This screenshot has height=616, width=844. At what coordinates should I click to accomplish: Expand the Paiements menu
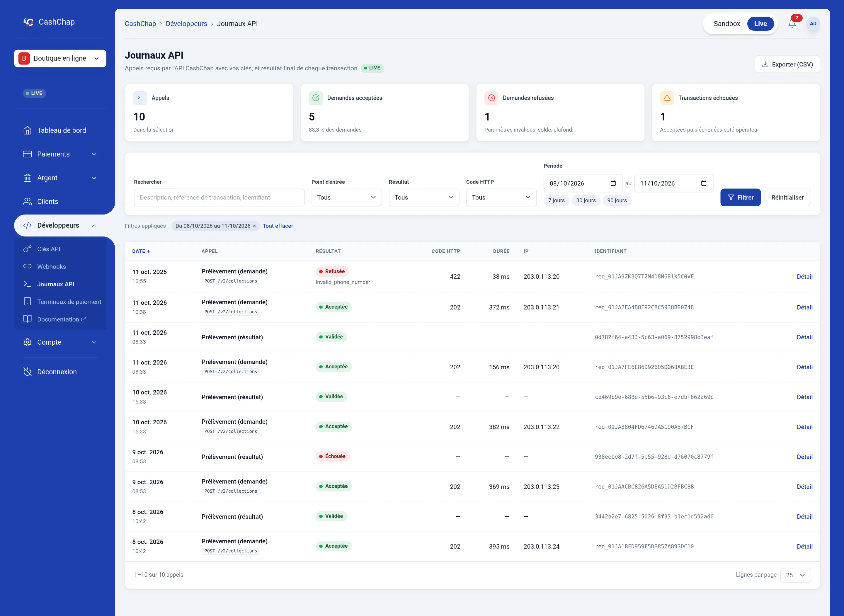[60, 154]
